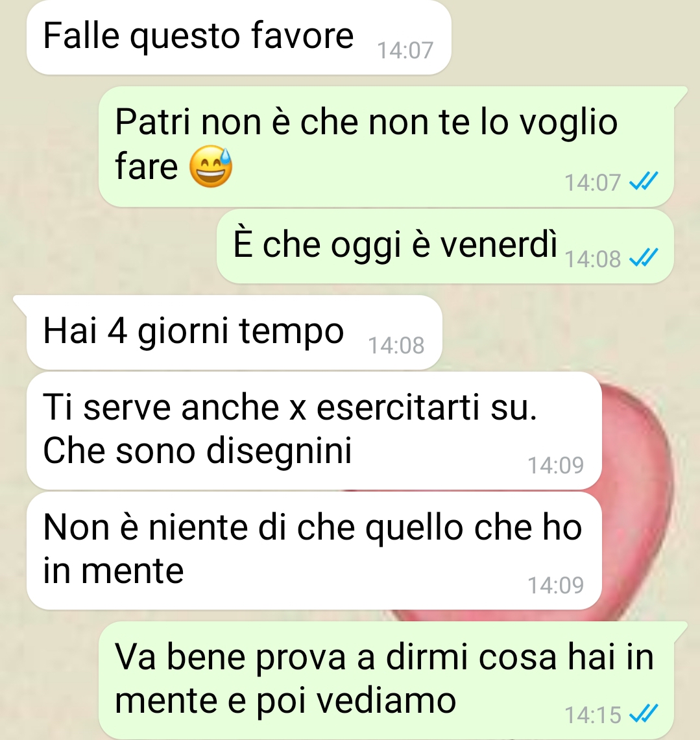
Task: Select the 'Va bene prova a dirmi' message
Action: [386, 680]
